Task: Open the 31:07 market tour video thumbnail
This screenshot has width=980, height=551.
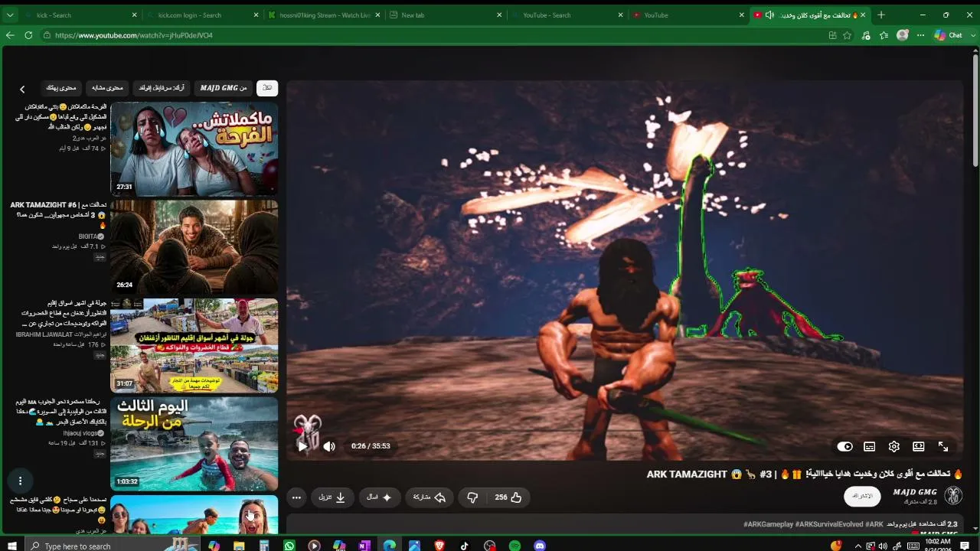Action: (194, 345)
